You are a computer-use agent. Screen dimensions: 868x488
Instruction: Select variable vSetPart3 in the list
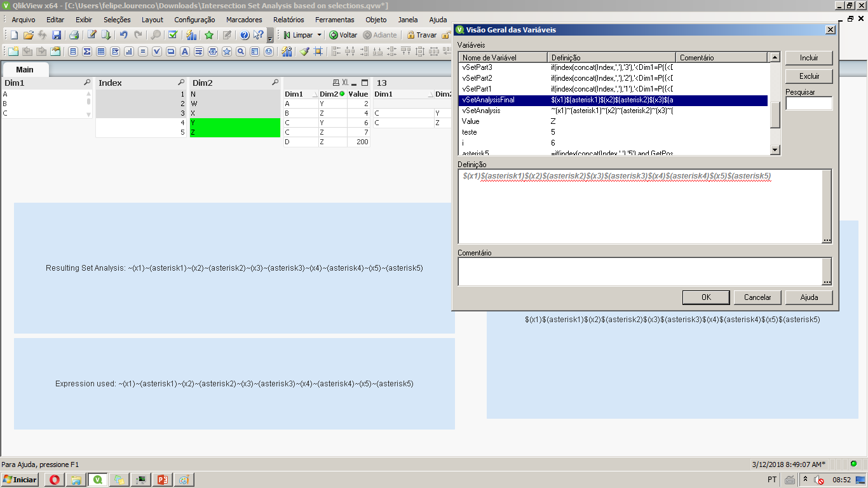coord(613,67)
